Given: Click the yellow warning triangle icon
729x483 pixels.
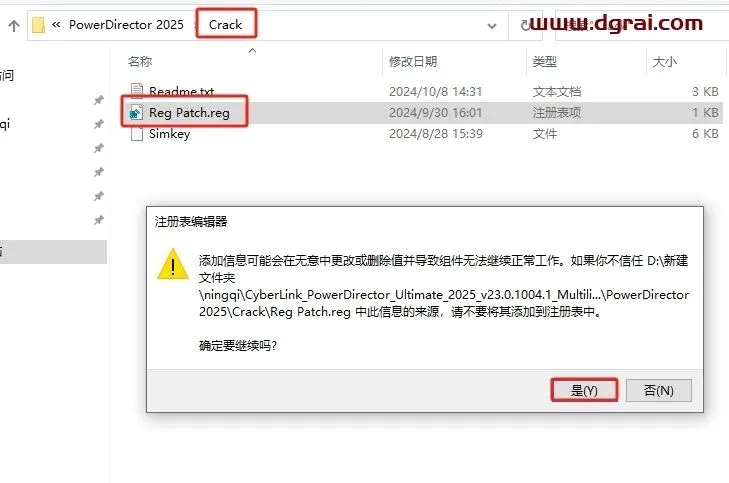Looking at the screenshot, I should click(x=172, y=264).
